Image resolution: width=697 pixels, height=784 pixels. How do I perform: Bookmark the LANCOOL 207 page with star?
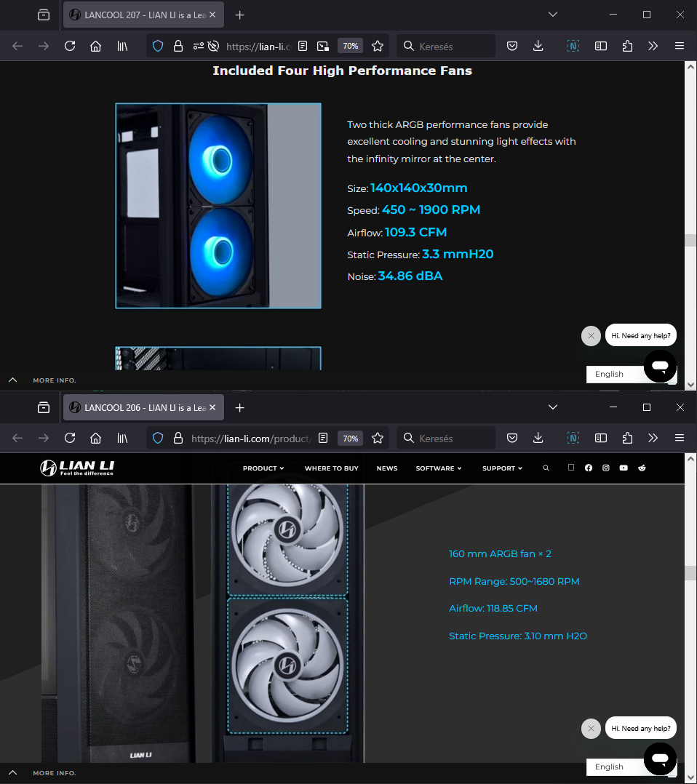pyautogui.click(x=378, y=46)
